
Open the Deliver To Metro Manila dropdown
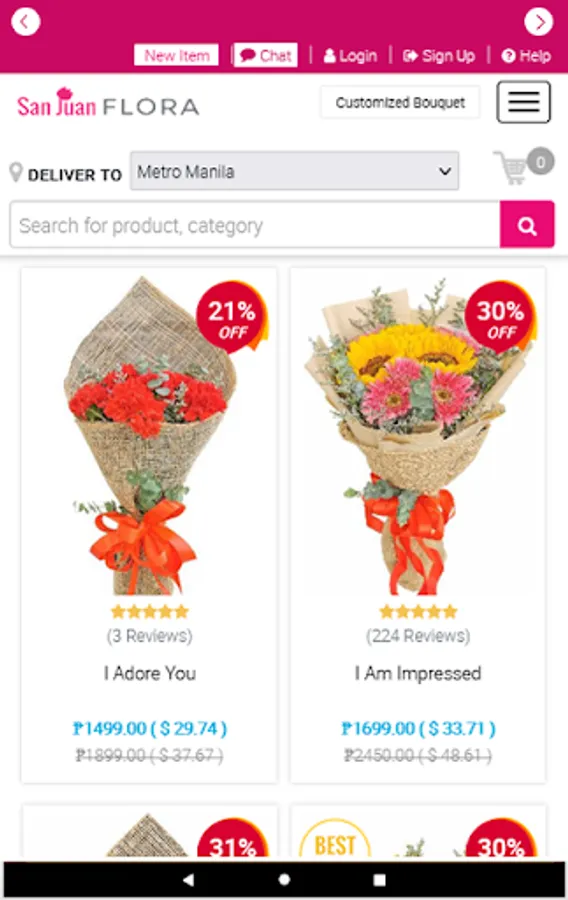tap(294, 171)
